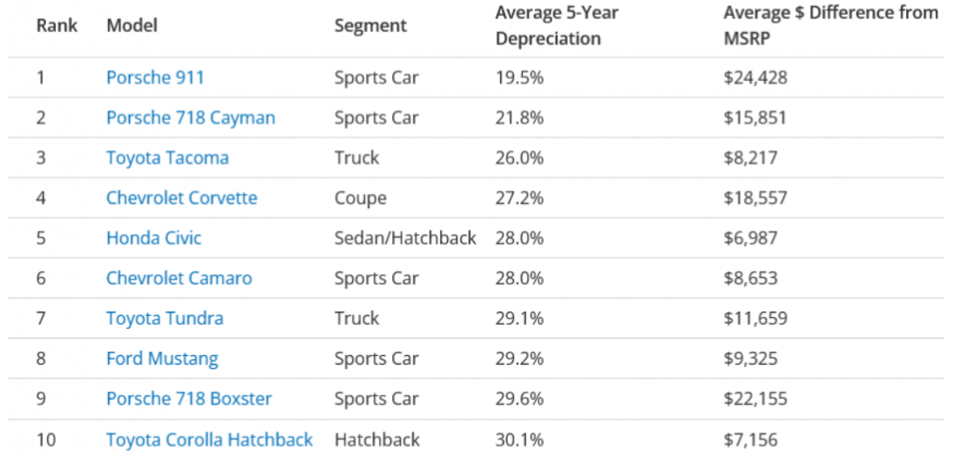Select the Chevrolet Corvette link

click(181, 198)
